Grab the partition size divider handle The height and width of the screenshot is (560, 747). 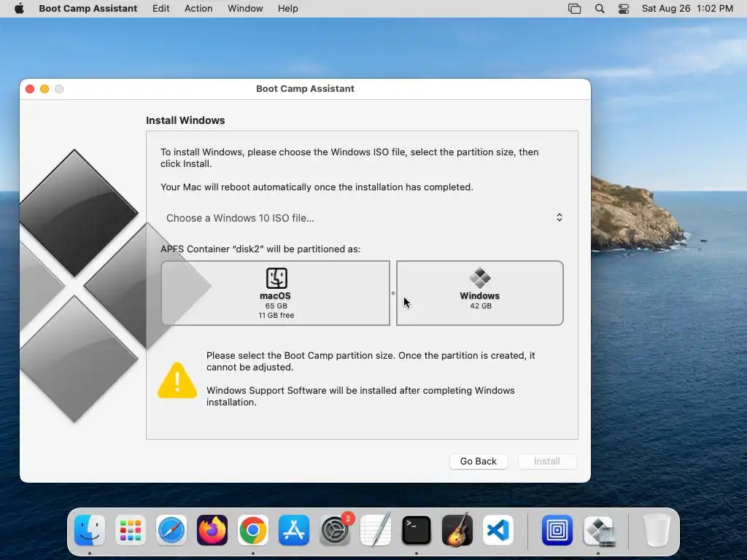coord(393,293)
